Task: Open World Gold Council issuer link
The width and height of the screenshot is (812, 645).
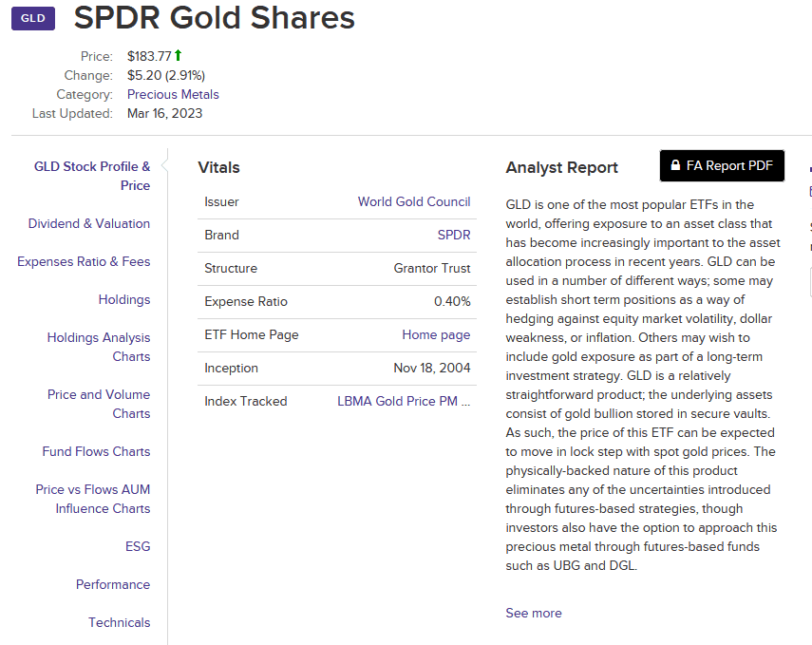Action: point(414,201)
